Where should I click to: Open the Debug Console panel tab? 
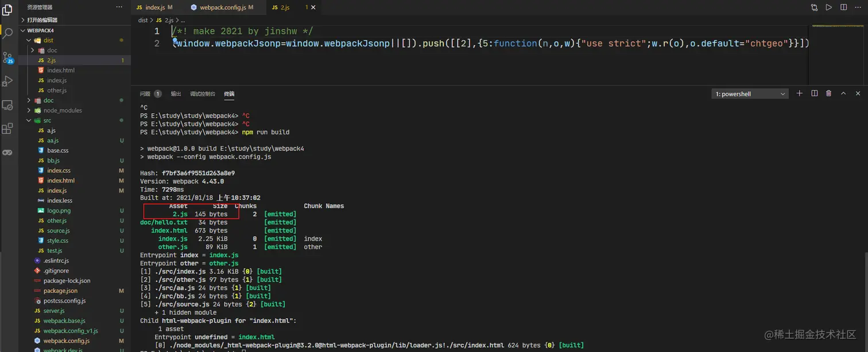click(x=203, y=94)
